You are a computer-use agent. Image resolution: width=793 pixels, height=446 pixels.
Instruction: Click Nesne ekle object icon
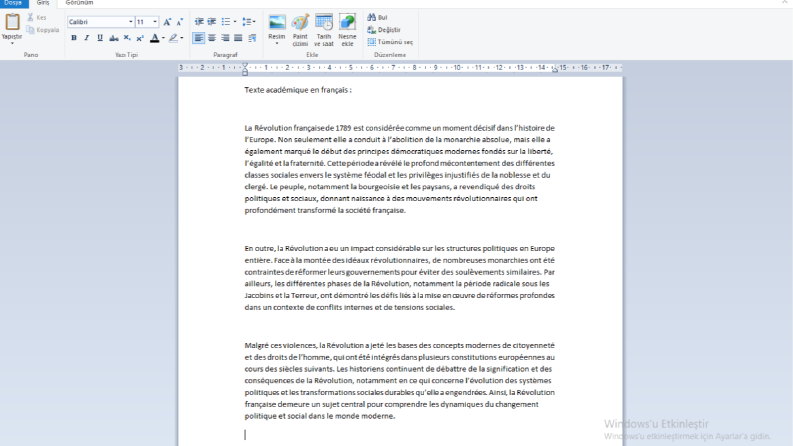pyautogui.click(x=347, y=22)
